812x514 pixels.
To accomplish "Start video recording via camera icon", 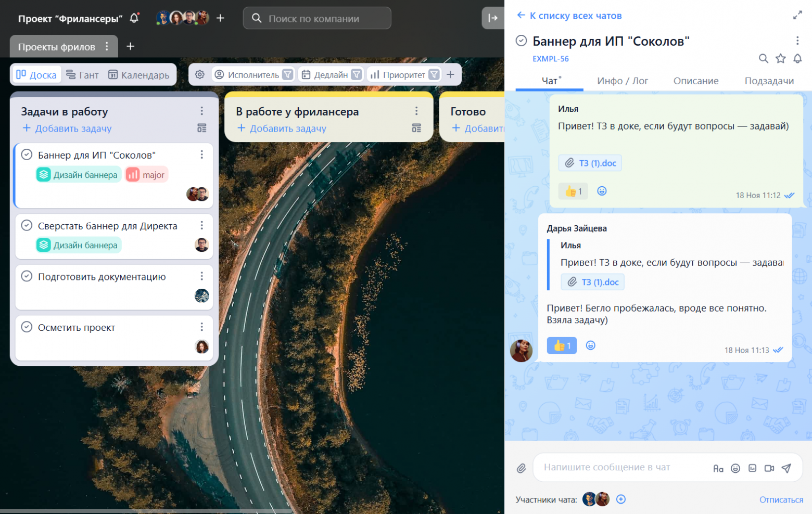I will 769,468.
